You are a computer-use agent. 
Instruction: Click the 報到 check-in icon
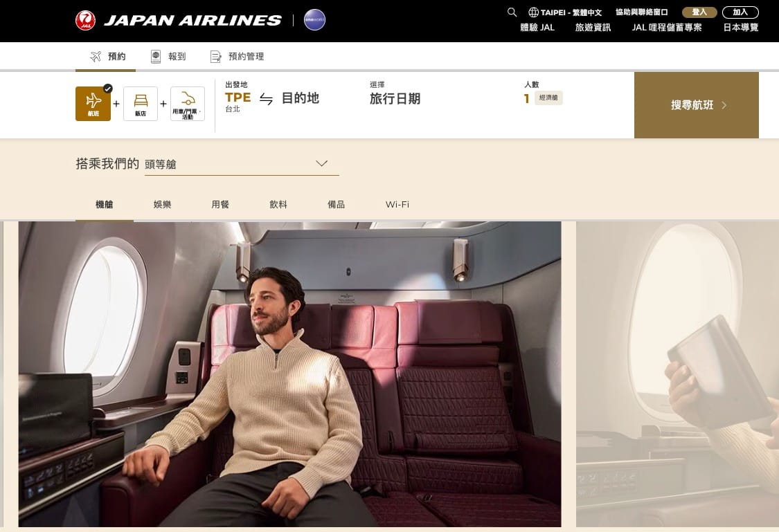click(x=156, y=57)
